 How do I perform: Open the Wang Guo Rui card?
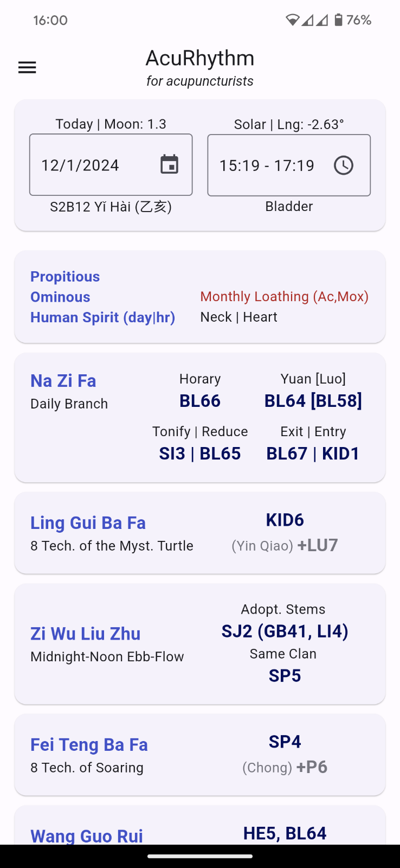pyautogui.click(x=87, y=835)
